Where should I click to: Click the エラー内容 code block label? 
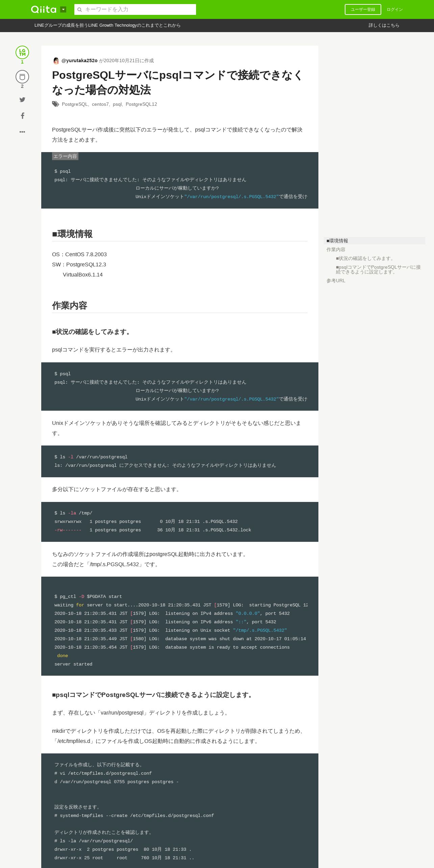[x=65, y=156]
